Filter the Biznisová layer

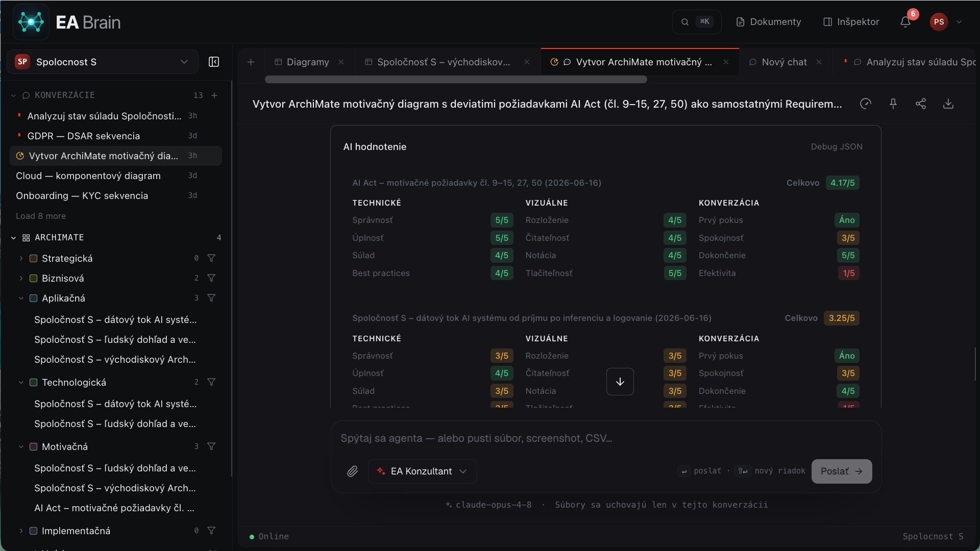point(211,278)
